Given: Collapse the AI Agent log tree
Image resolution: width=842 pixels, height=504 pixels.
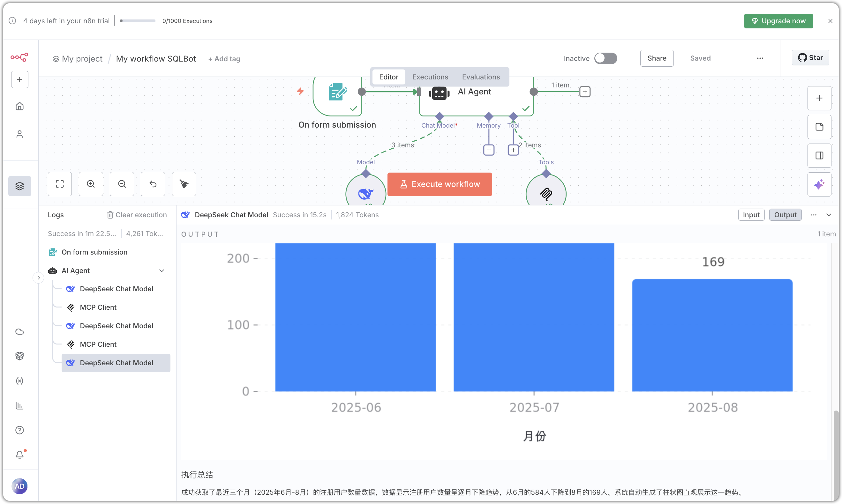Looking at the screenshot, I should click(162, 271).
